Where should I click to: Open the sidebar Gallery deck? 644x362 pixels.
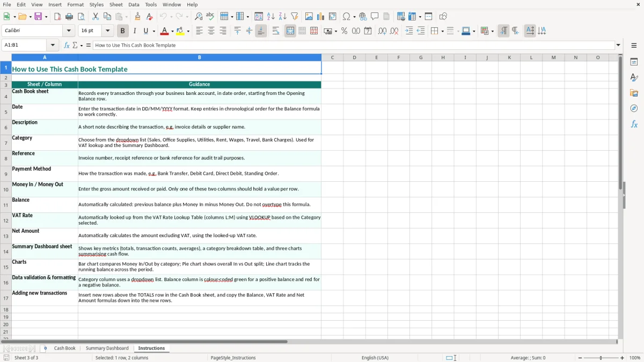pos(634,93)
